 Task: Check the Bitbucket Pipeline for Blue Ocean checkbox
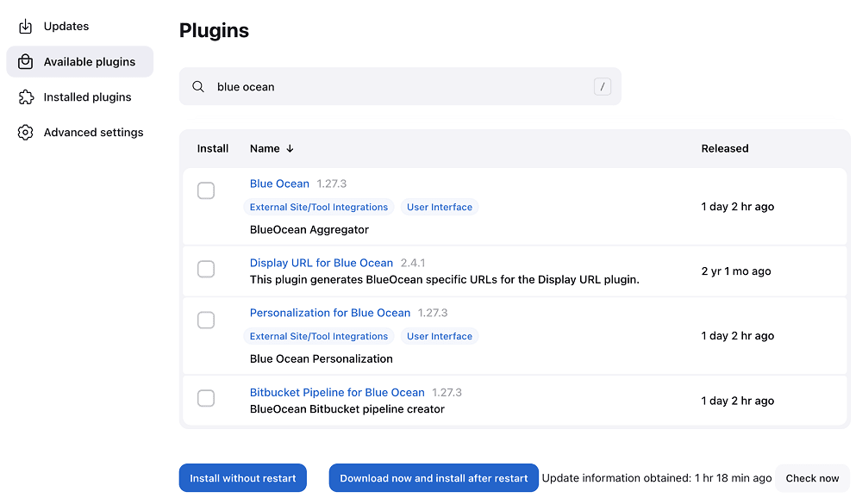tap(206, 398)
